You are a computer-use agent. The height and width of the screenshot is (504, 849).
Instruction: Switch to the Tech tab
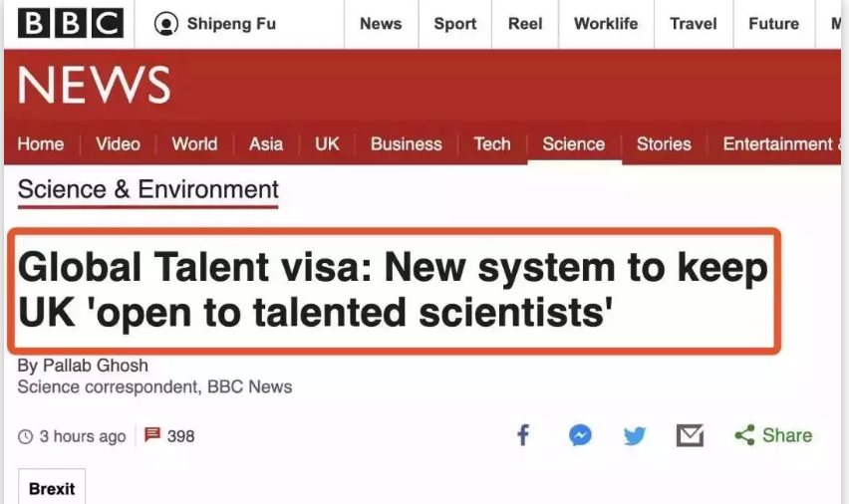coord(491,144)
